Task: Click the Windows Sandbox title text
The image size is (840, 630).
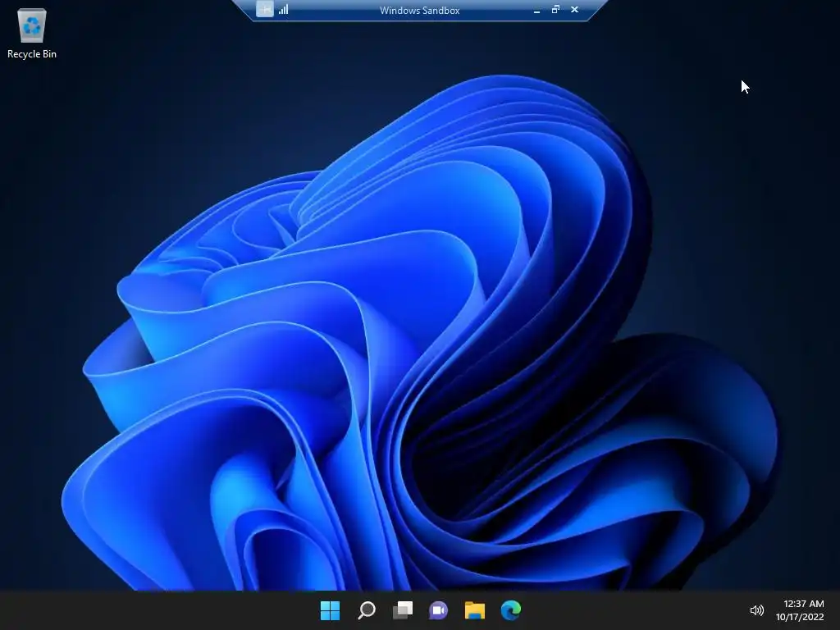Action: pos(419,10)
